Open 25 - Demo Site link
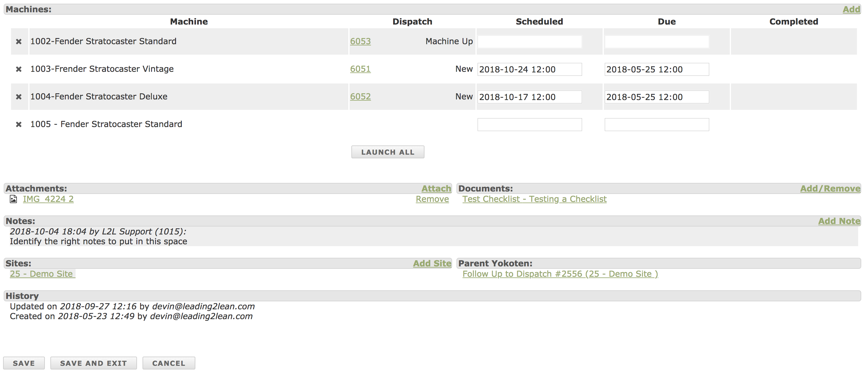Screen dimensions: 868x375 click(42, 274)
